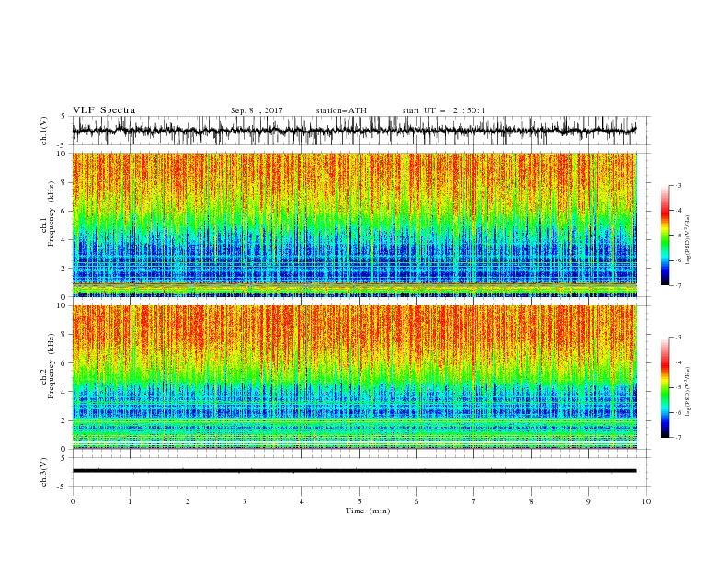Click the time axis tick label '5'
The width and height of the screenshot is (728, 563).
click(359, 501)
